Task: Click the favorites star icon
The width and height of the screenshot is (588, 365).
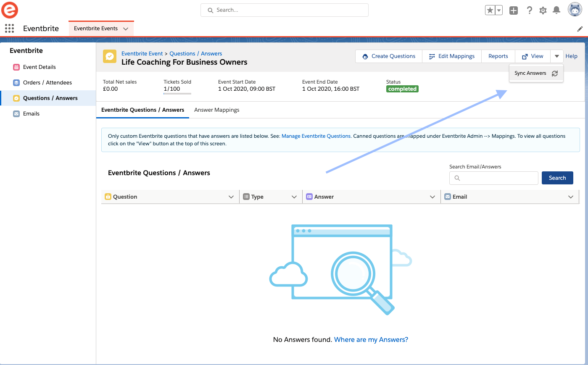Action: coord(490,10)
